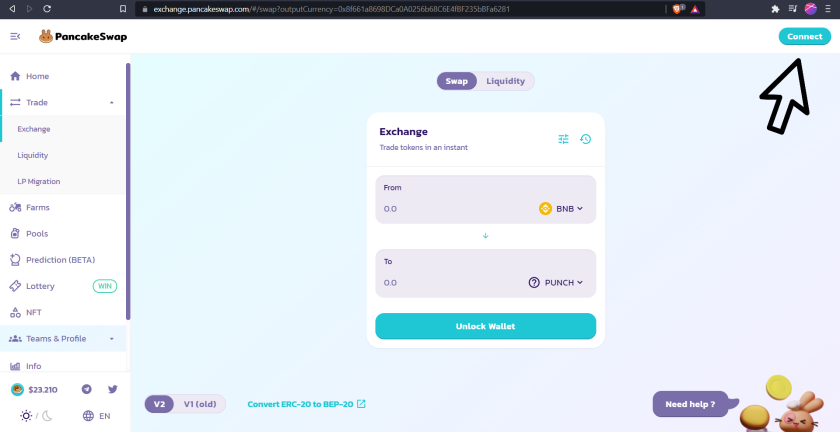
Task: Click the Connect button
Action: tap(805, 36)
